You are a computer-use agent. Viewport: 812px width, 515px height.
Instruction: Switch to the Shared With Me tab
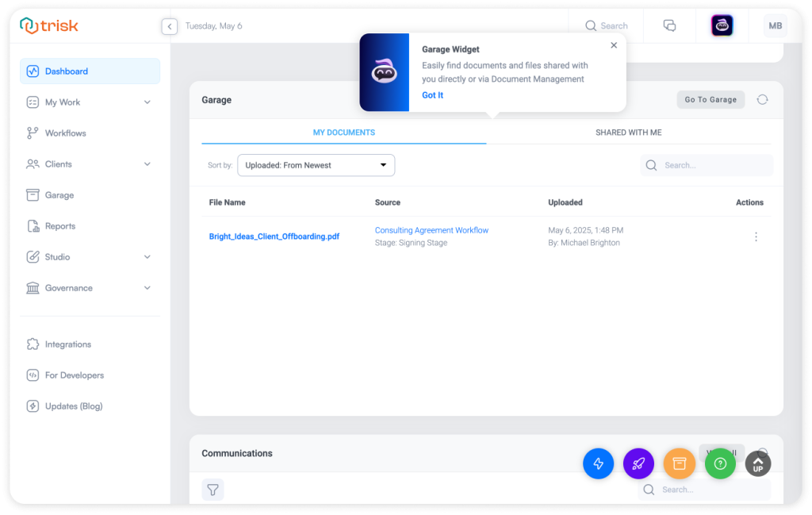point(628,133)
